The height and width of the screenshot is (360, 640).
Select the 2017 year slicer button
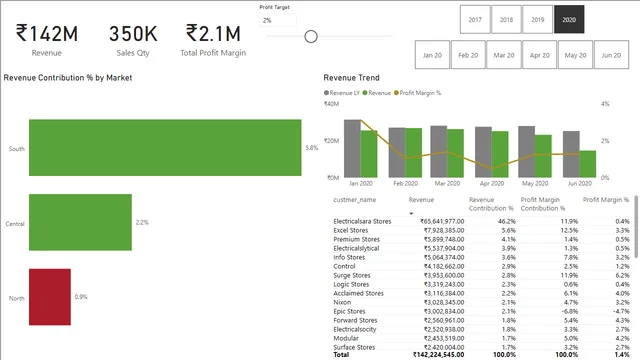click(x=475, y=19)
